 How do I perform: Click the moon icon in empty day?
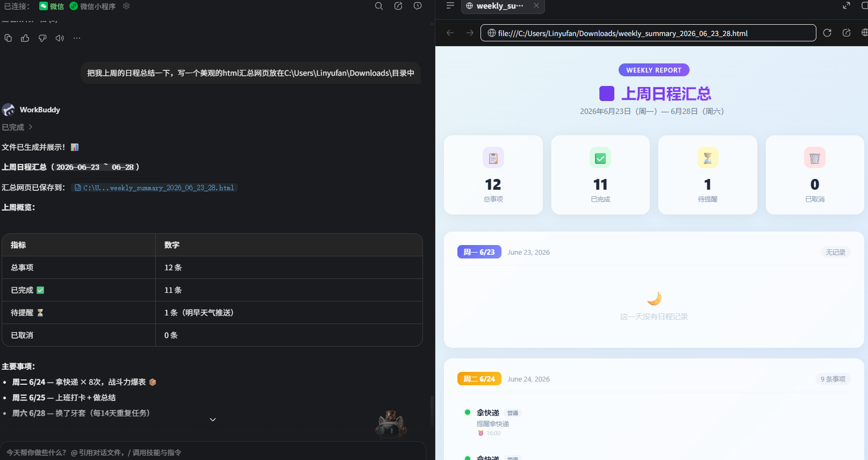coord(654,298)
